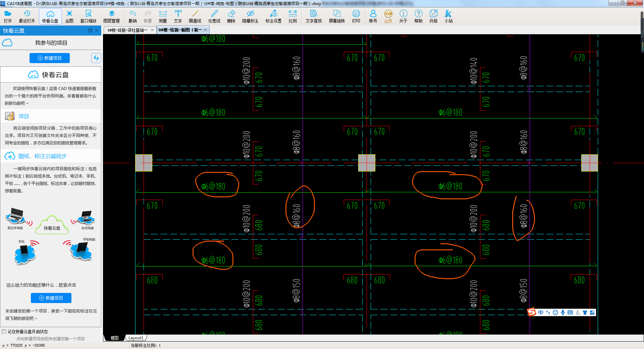The width and height of the screenshot is (644, 349).
Task: Click the vertical scrollbar at right edge
Action: click(x=642, y=32)
